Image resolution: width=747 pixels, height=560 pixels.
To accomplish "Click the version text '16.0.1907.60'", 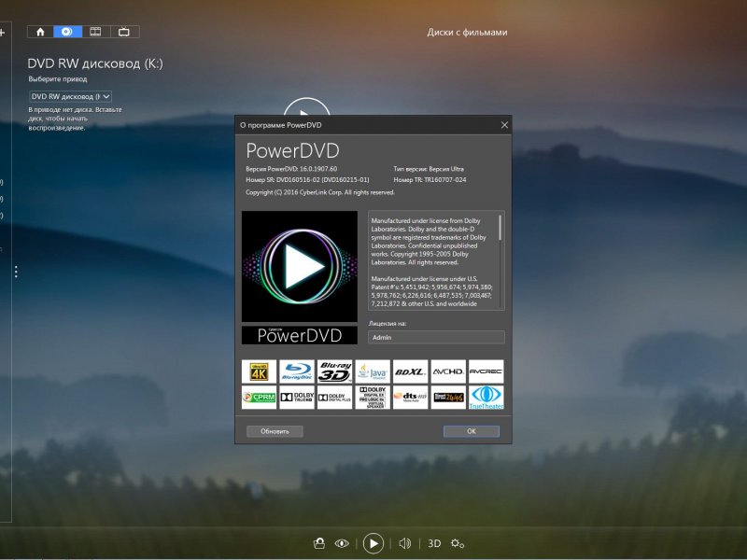I will pos(318,169).
